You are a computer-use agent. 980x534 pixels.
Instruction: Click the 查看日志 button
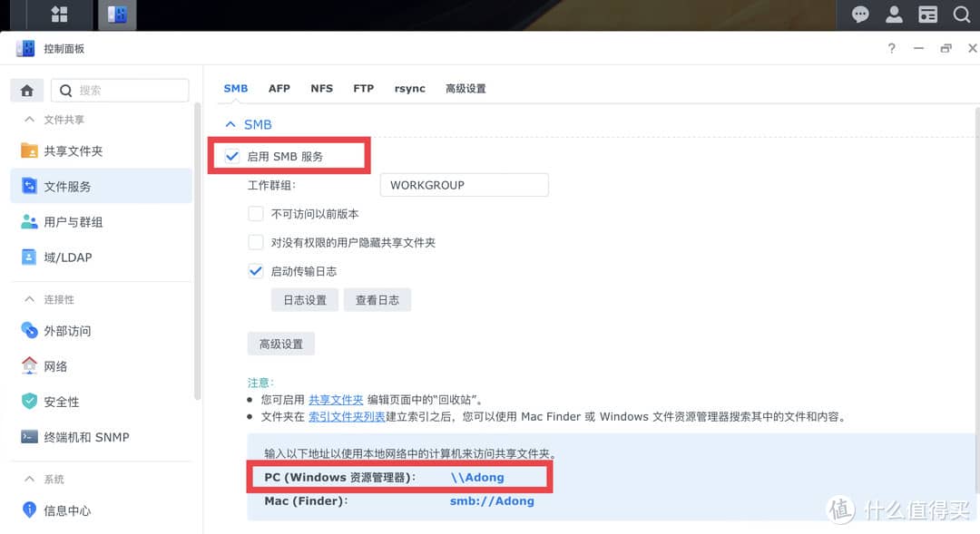[377, 299]
